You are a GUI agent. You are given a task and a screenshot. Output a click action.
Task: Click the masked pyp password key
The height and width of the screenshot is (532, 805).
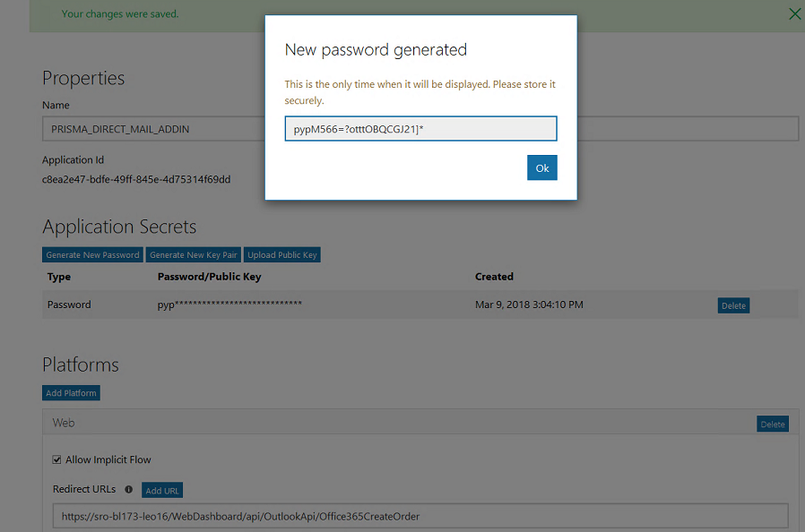(229, 305)
